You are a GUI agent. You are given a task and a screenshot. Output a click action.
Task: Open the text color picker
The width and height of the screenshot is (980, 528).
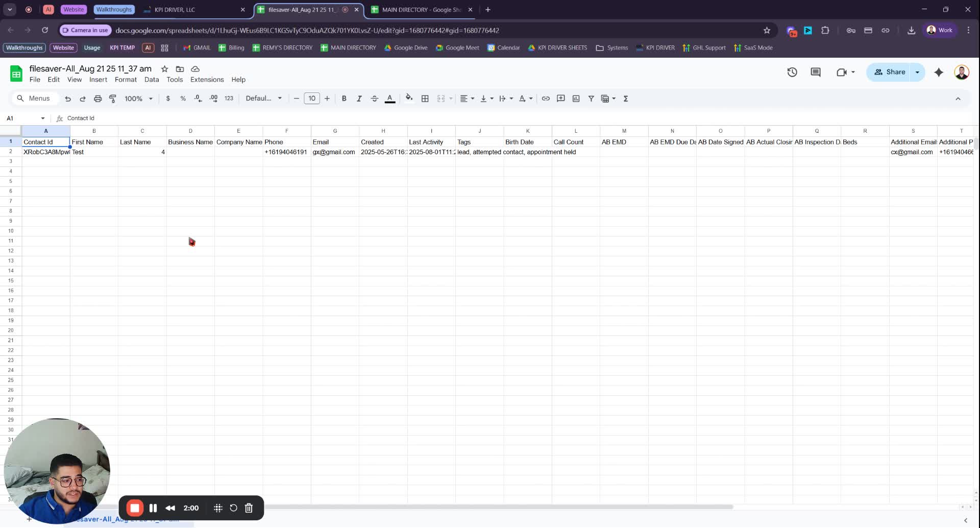pos(390,99)
